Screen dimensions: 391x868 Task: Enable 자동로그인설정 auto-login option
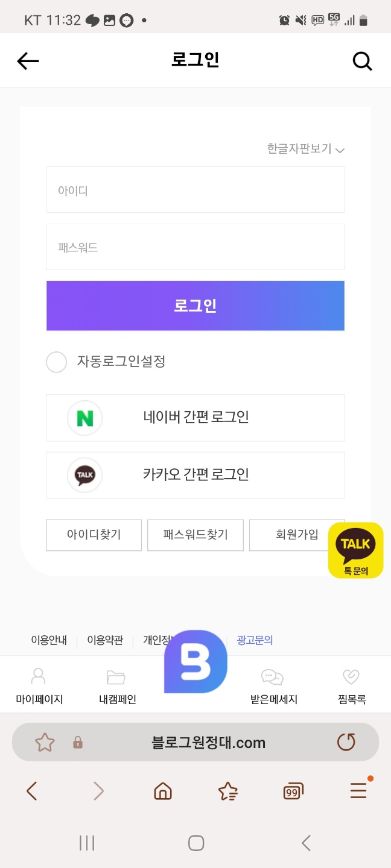point(56,362)
